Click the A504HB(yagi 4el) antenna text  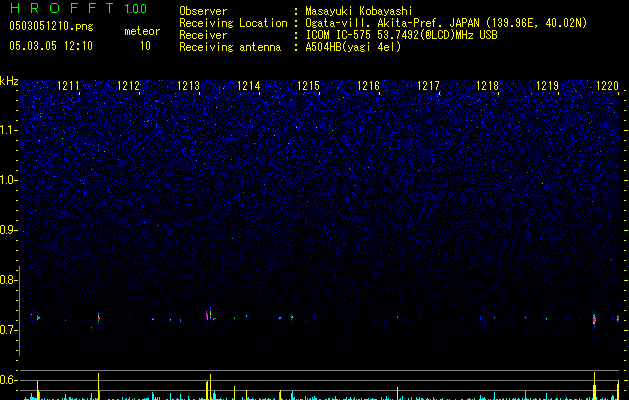353,47
